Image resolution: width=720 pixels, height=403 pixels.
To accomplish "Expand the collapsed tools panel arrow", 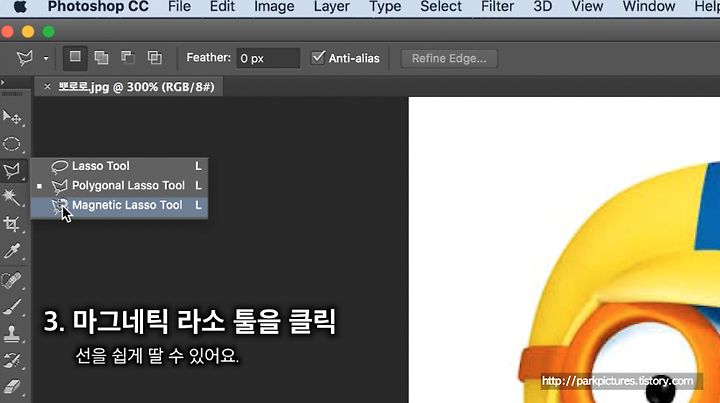I will click(3, 83).
